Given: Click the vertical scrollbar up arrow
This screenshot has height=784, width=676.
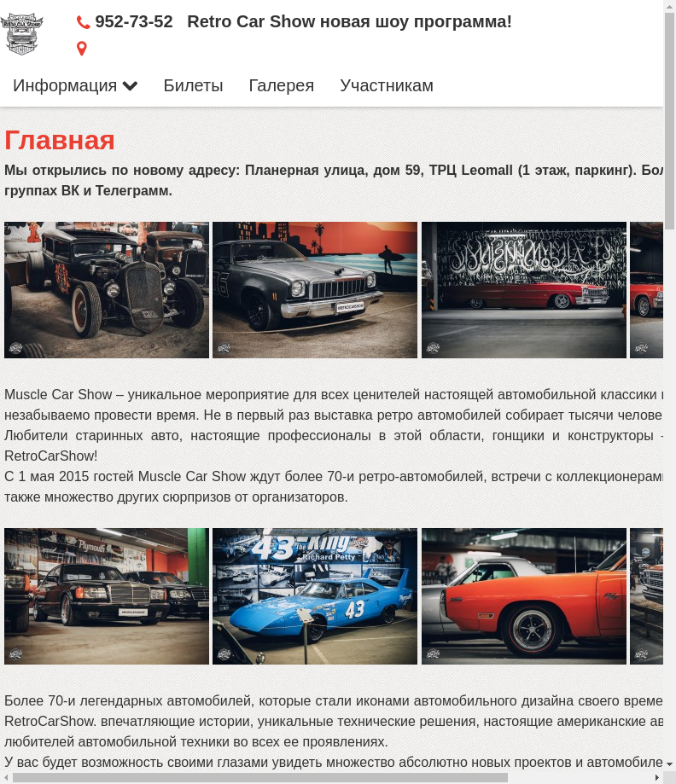Looking at the screenshot, I should (x=669, y=6).
